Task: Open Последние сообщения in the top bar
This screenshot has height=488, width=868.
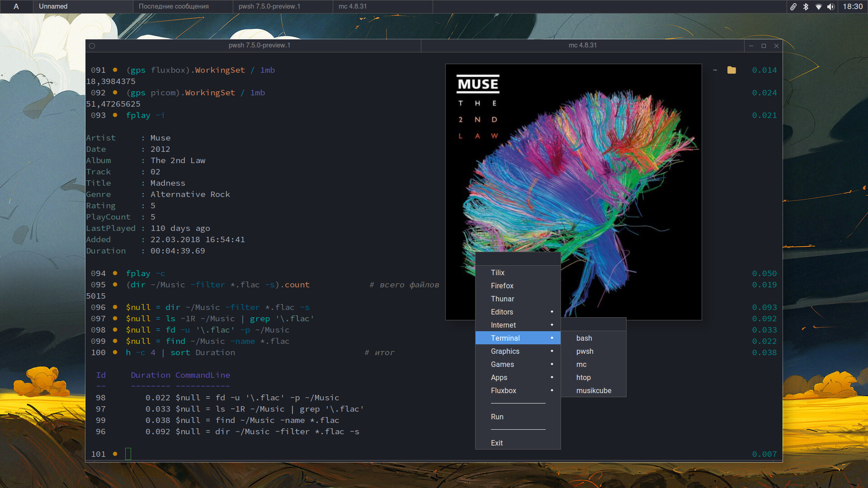Action: (183, 6)
